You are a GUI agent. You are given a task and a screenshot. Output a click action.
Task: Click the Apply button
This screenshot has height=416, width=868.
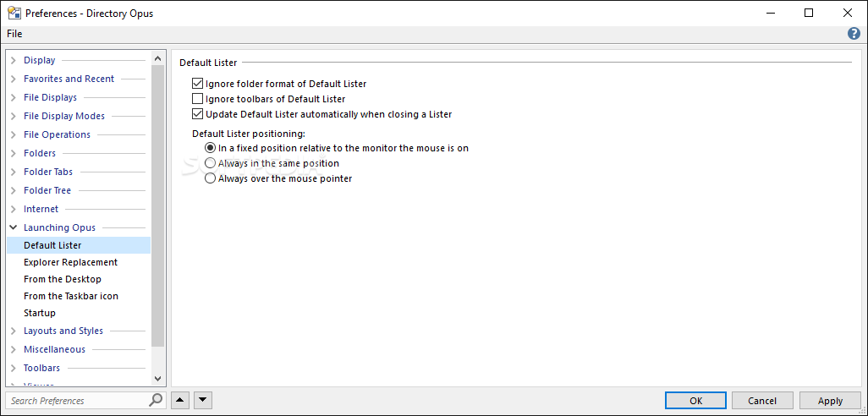[831, 401]
